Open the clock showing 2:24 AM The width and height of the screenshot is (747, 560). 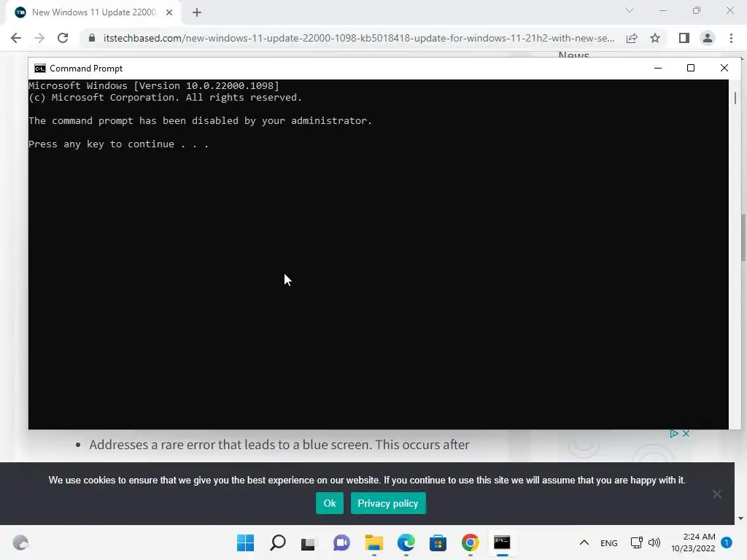point(693,542)
